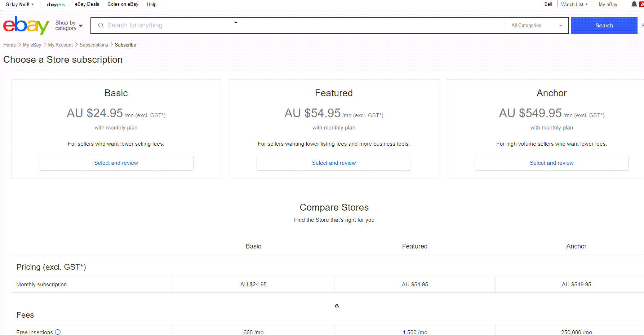Click the Subscribe breadcrumb text
This screenshot has width=644, height=335.
pos(125,45)
